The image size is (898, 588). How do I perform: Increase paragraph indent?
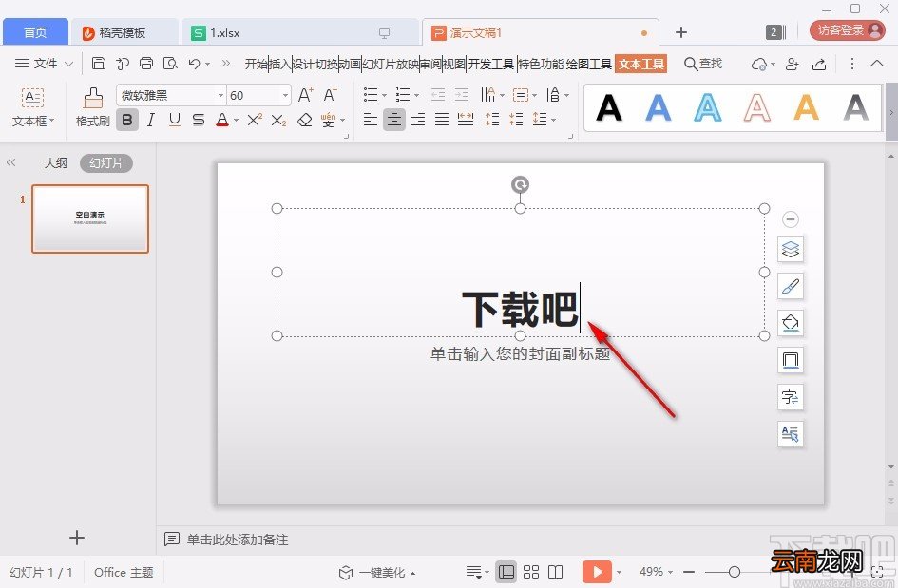tap(462, 94)
